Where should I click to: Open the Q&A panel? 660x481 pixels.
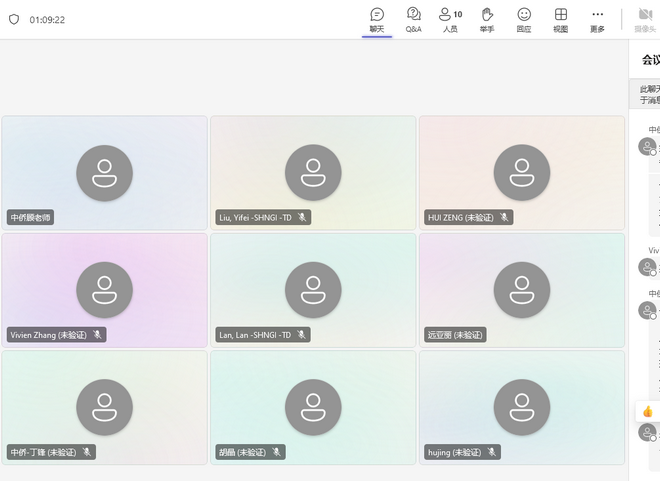point(413,19)
